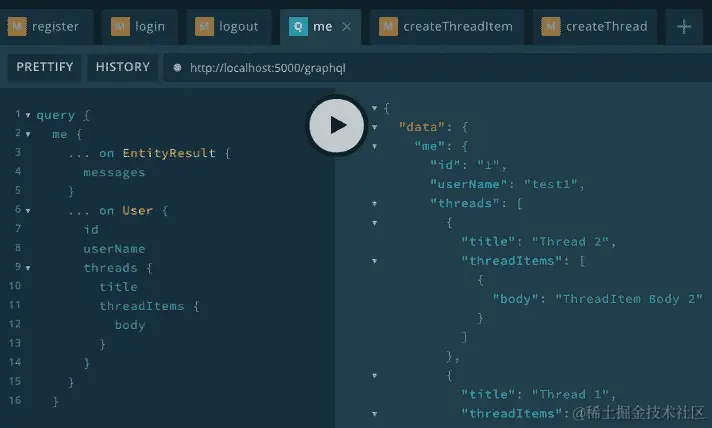Select the me query tab
712x428 pixels.
coord(321,27)
